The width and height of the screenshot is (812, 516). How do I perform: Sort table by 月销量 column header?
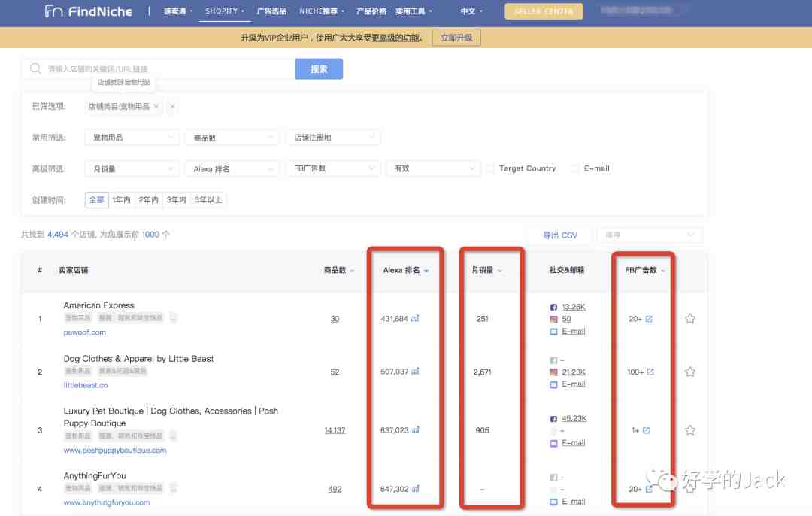click(486, 270)
